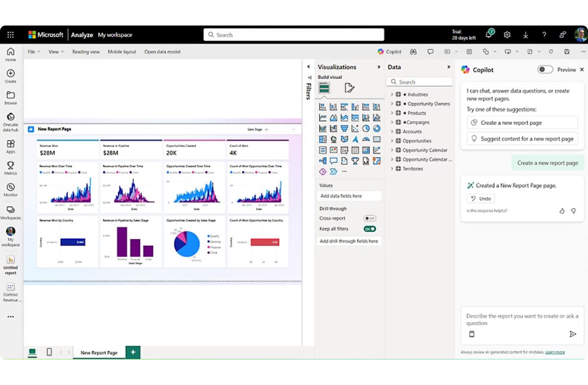This screenshot has height=385, width=588.
Task: Expand the Opportunity Owners table
Action: [392, 103]
